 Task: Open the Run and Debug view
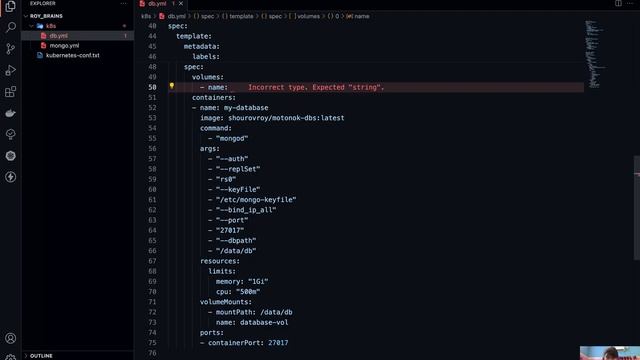click(11, 70)
